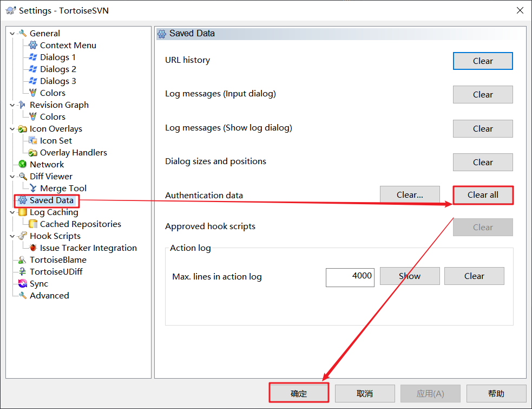
Task: Click the 取消 (Cancel) button
Action: 365,393
